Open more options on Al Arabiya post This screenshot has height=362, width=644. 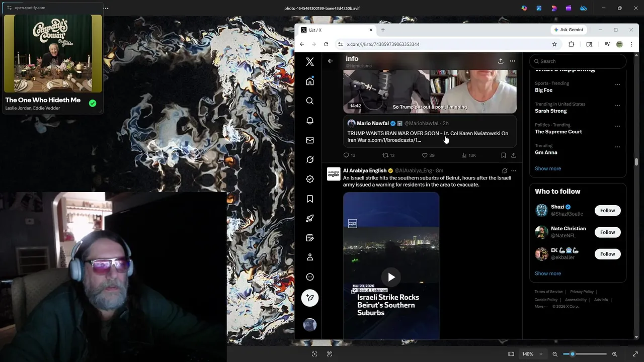[514, 171]
